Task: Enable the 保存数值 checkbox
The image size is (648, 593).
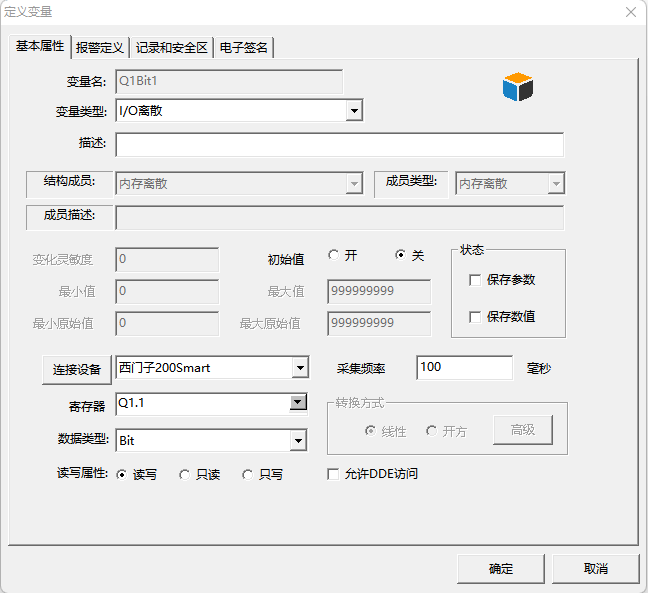Action: pos(475,317)
